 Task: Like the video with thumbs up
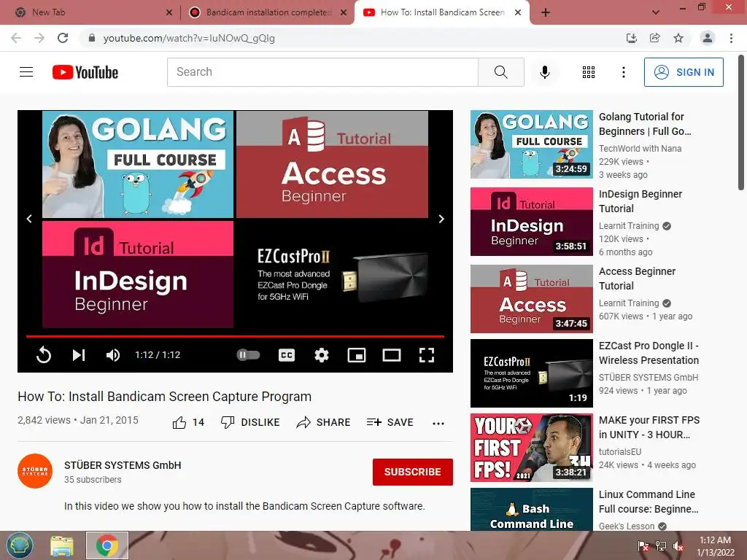179,422
